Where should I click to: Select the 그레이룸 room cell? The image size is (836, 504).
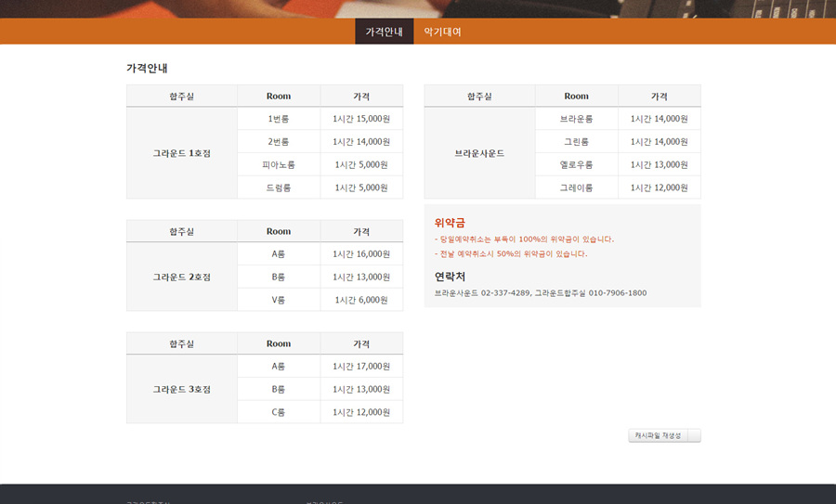(576, 187)
